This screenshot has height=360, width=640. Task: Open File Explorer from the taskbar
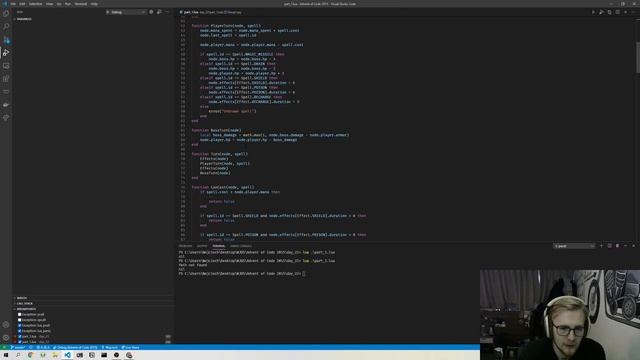(55, 355)
